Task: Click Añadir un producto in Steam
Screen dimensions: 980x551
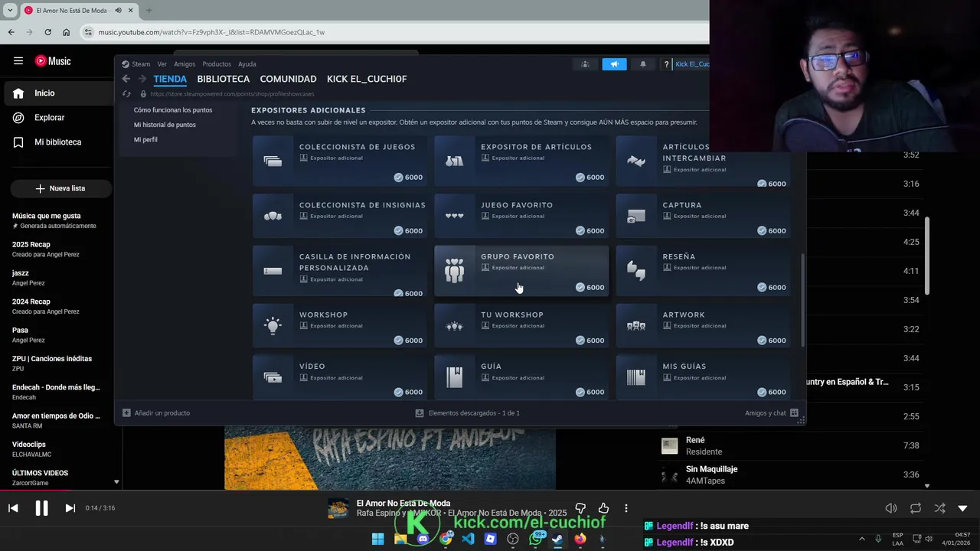Action: pos(156,413)
